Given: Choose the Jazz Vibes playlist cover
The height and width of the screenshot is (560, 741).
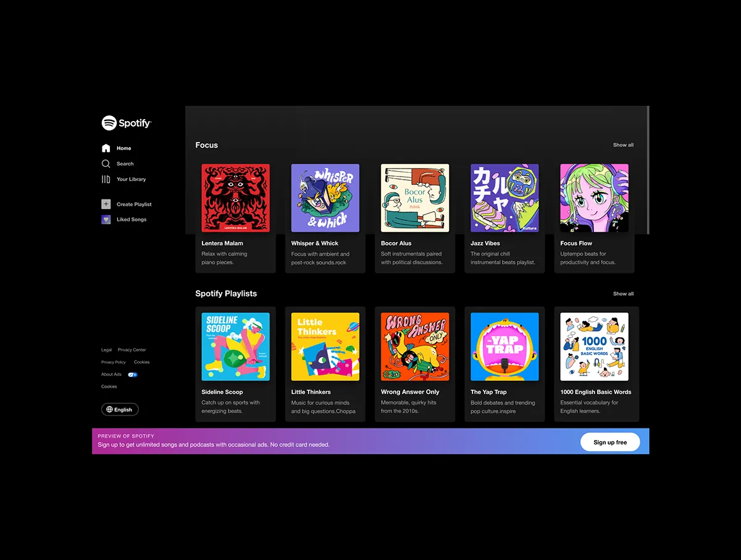Looking at the screenshot, I should 504,198.
